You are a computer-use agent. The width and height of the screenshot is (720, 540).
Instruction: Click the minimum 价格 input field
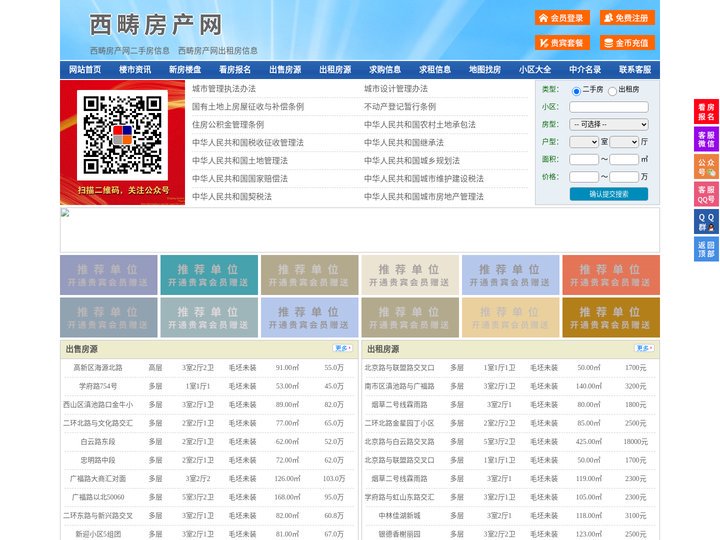click(x=584, y=177)
